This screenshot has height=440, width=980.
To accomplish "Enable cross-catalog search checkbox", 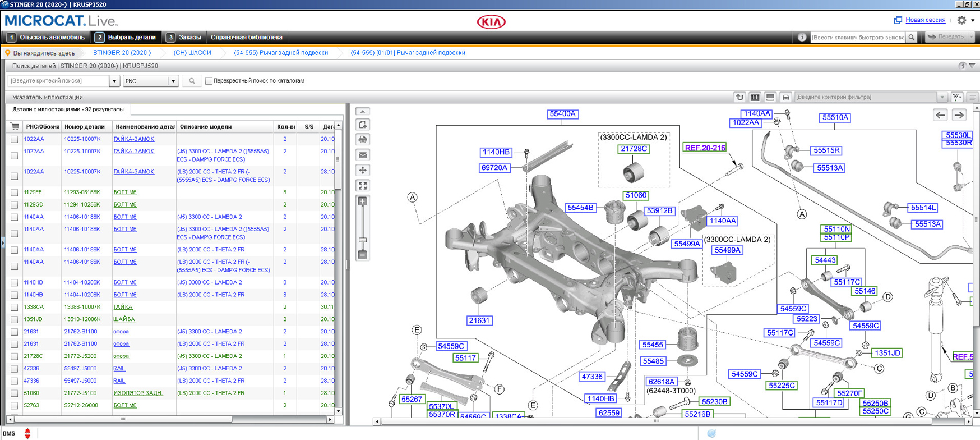I will tap(209, 81).
